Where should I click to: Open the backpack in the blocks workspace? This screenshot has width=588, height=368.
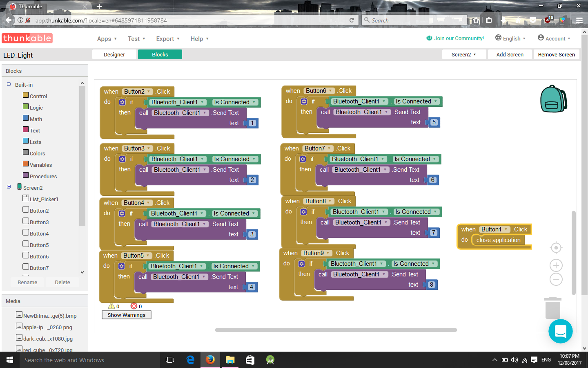click(x=554, y=99)
